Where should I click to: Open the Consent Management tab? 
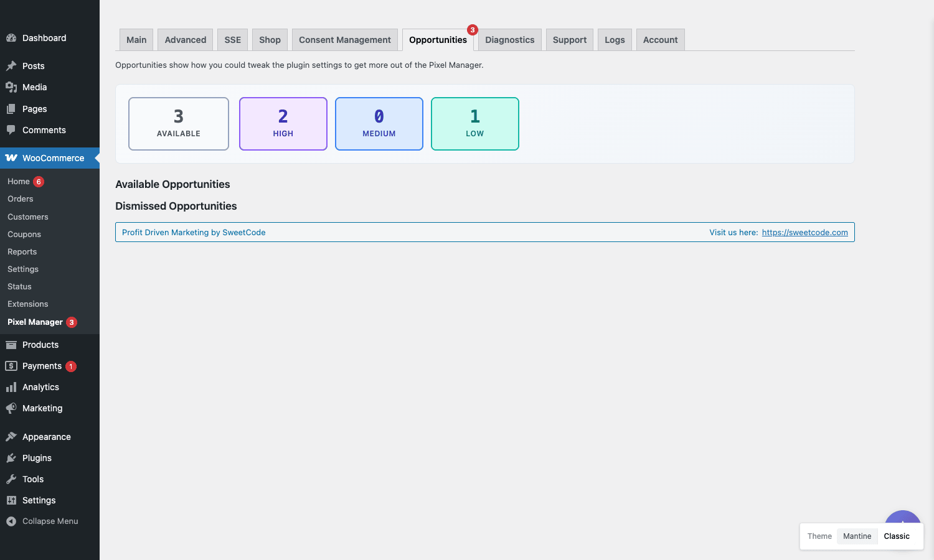pyautogui.click(x=345, y=40)
